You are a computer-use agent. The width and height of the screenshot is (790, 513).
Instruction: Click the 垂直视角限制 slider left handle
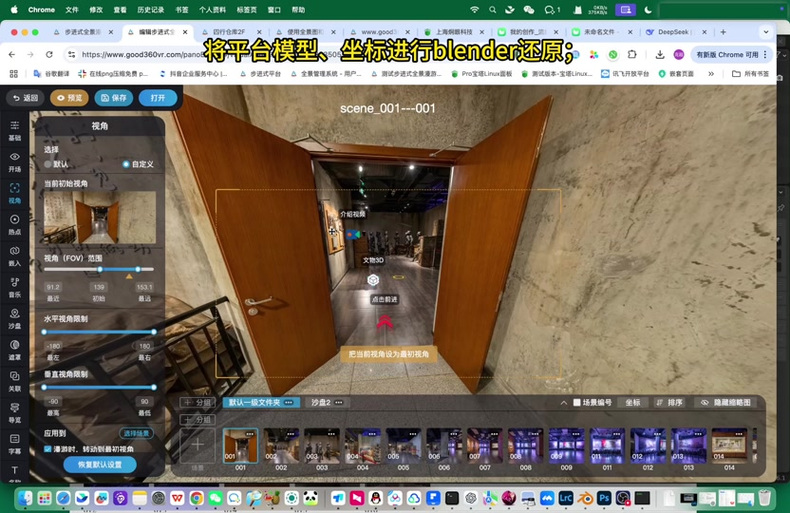click(44, 387)
